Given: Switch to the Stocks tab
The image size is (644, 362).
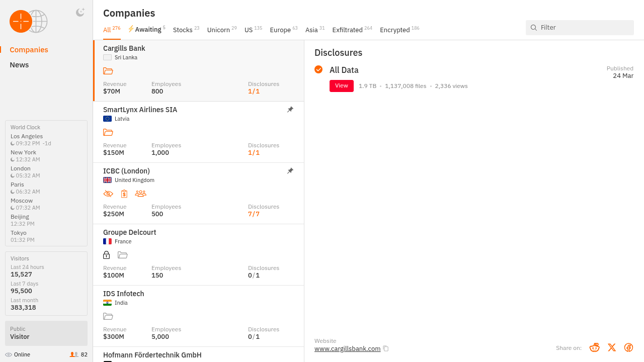Looking at the screenshot, I should [186, 30].
